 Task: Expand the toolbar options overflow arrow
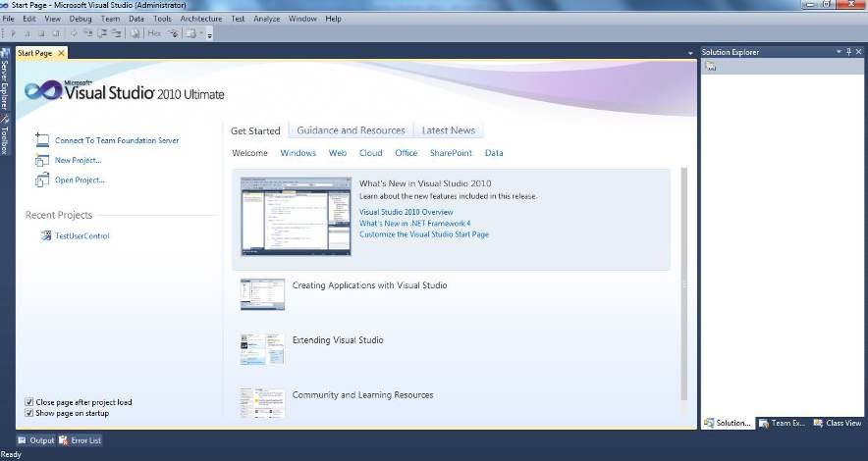pyautogui.click(x=209, y=34)
